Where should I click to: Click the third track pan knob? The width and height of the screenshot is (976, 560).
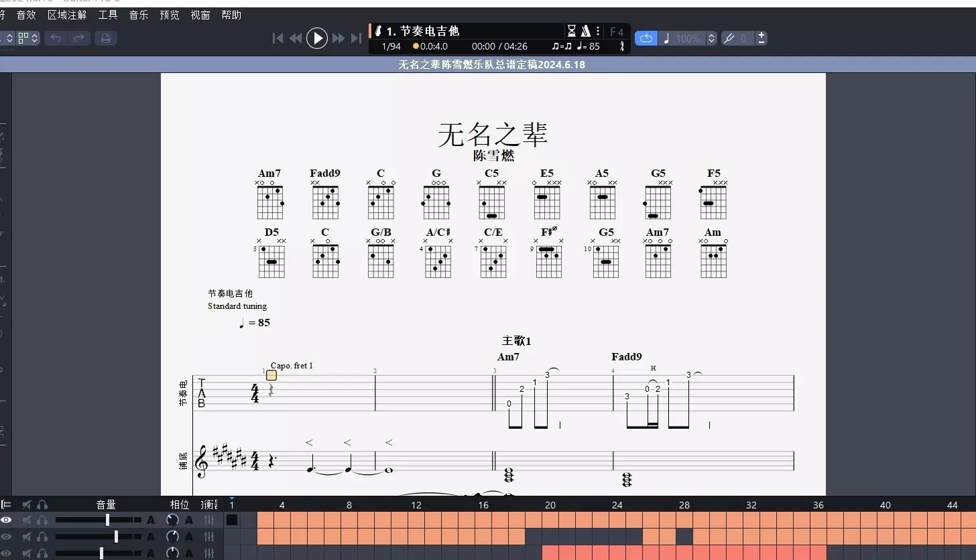pos(172,553)
